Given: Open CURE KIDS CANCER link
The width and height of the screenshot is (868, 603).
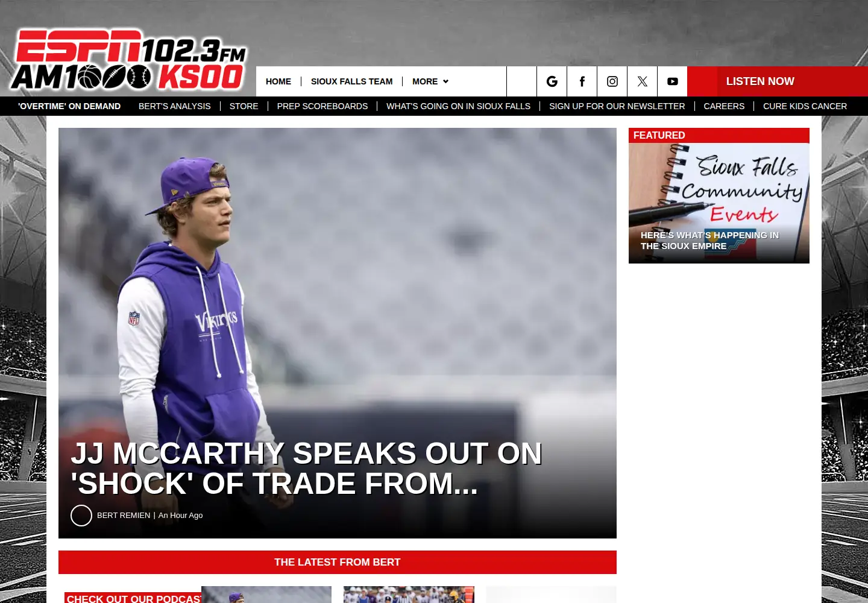Looking at the screenshot, I should [805, 106].
